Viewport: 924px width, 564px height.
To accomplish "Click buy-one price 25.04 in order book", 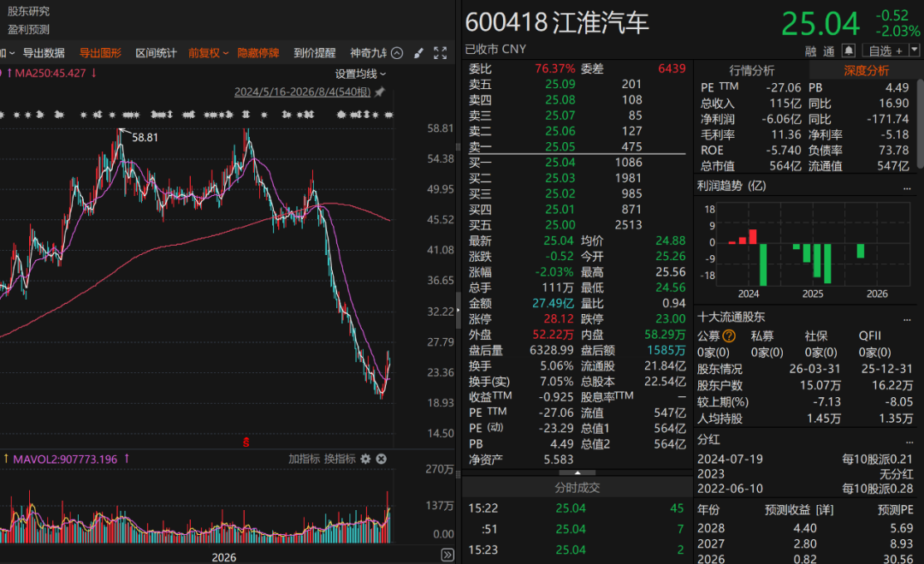I will (x=560, y=162).
